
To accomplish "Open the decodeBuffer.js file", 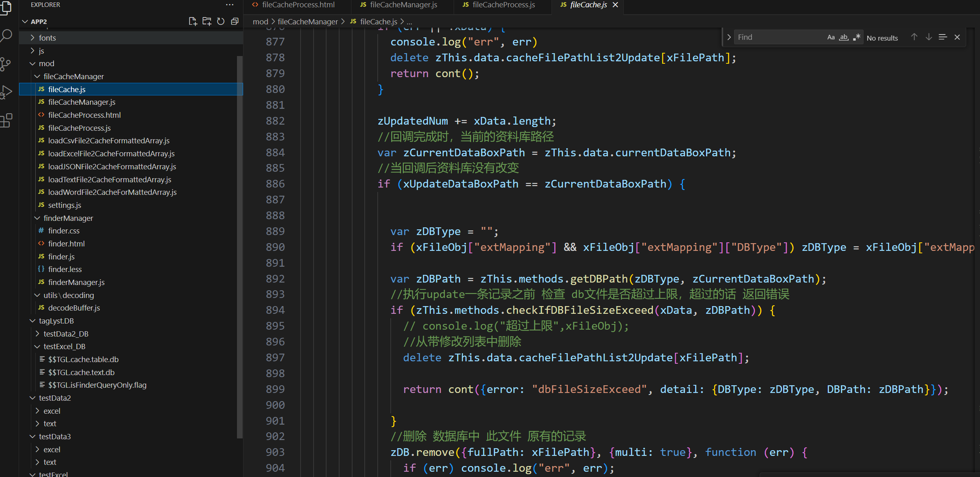I will (131, 308).
